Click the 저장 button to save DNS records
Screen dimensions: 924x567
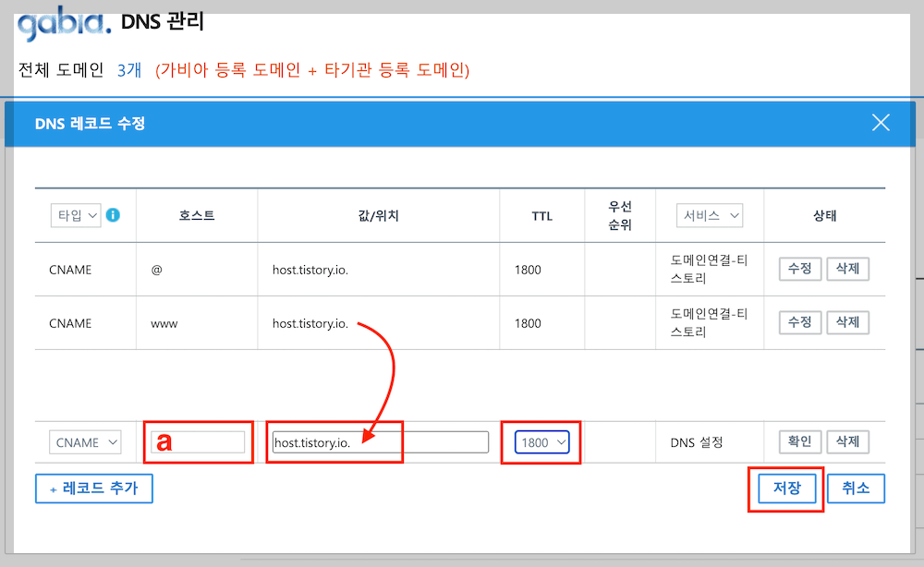pyautogui.click(x=785, y=489)
